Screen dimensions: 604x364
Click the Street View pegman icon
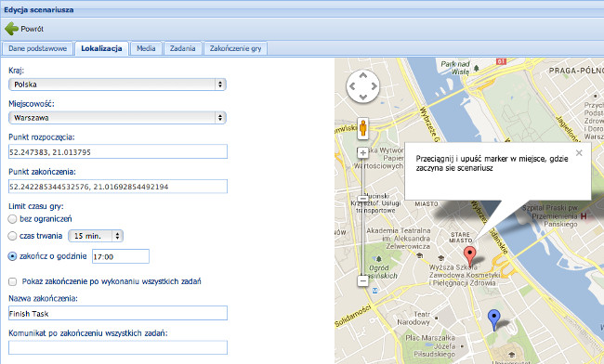(x=362, y=128)
